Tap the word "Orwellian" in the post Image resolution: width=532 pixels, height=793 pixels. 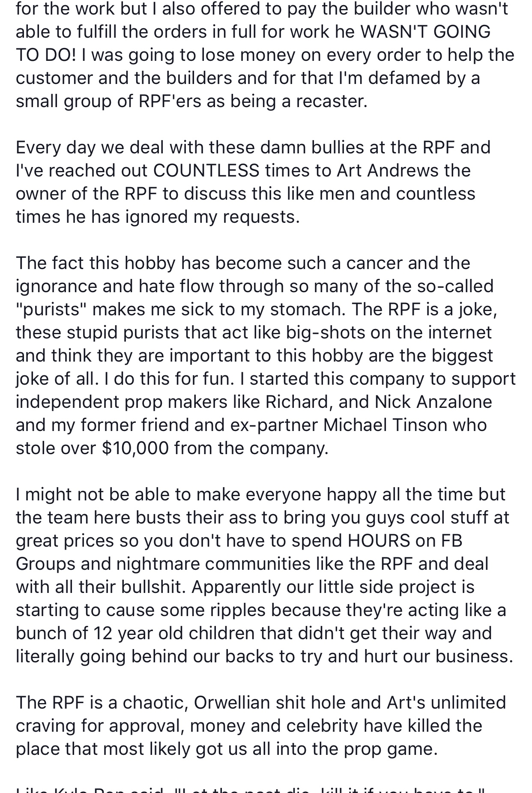232,703
